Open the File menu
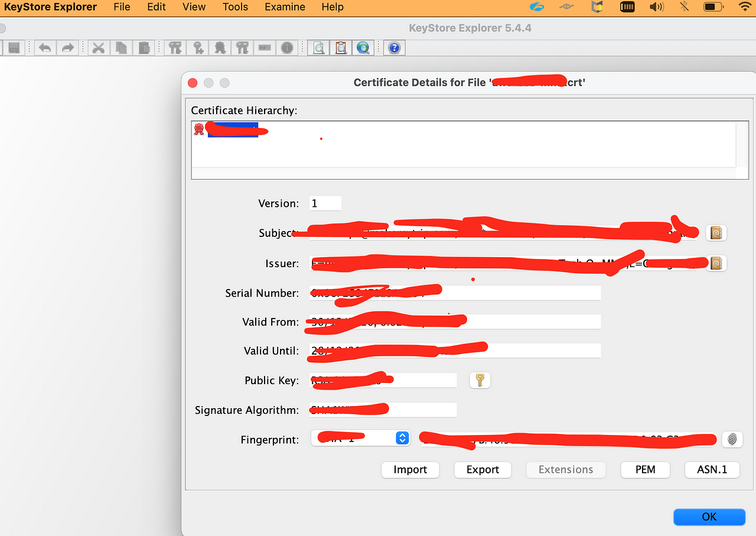 122,7
